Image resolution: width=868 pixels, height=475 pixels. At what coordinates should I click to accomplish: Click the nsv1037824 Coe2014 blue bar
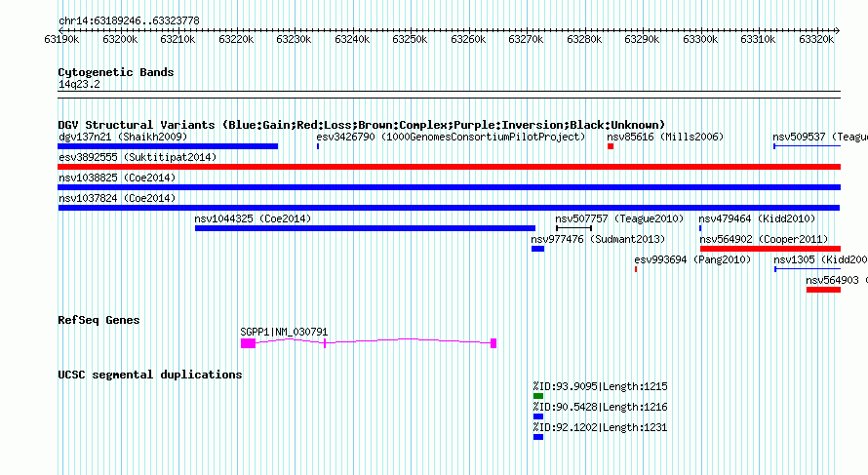(449, 208)
